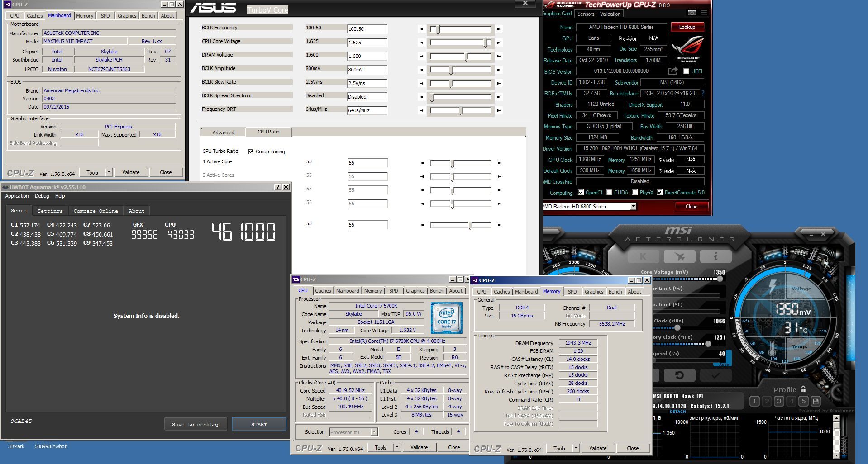Click Validate in the CPU-Z Memory window
This screenshot has height=464, width=868.
598,448
